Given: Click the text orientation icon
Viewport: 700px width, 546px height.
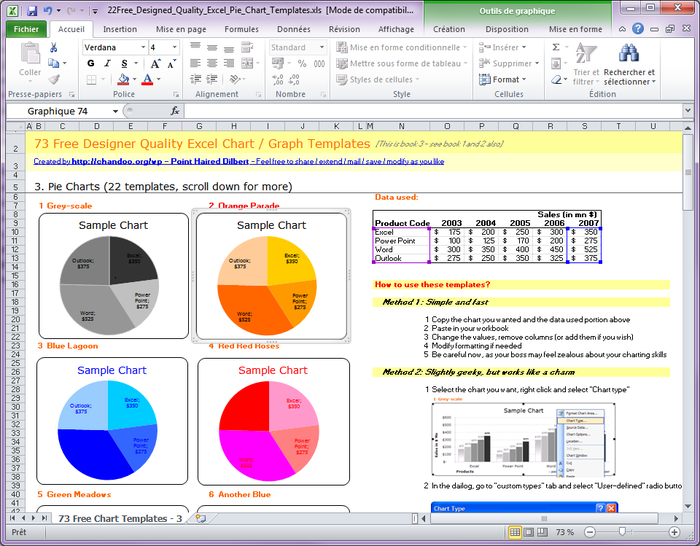Looking at the screenshot, I should (x=234, y=79).
